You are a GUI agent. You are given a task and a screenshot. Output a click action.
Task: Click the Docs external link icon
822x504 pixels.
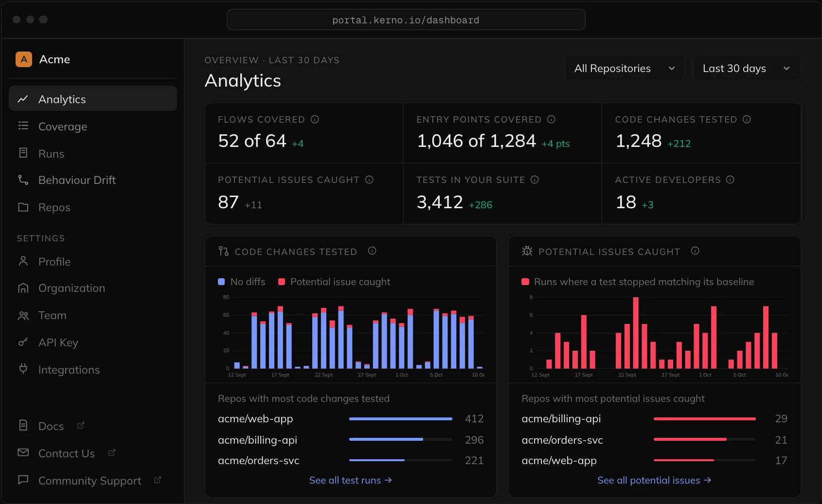tap(81, 425)
